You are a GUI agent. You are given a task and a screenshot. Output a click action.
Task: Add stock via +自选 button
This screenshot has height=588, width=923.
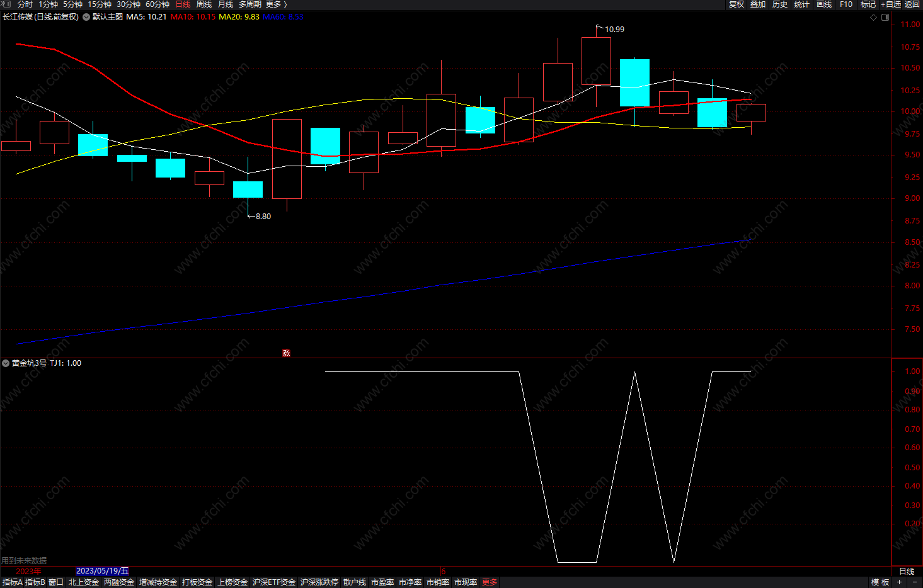(891, 4)
